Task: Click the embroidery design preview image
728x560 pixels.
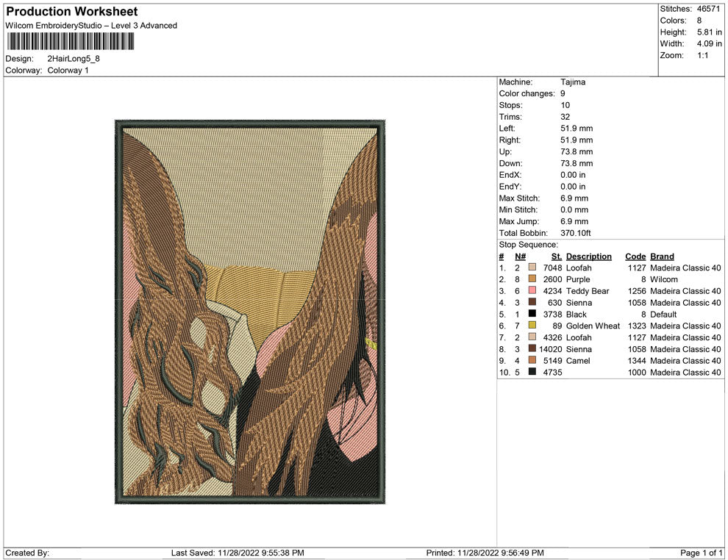Action: [x=250, y=312]
